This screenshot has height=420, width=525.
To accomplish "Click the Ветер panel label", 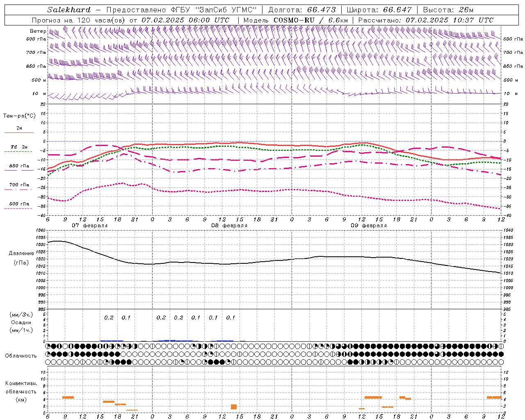I will (x=38, y=31).
